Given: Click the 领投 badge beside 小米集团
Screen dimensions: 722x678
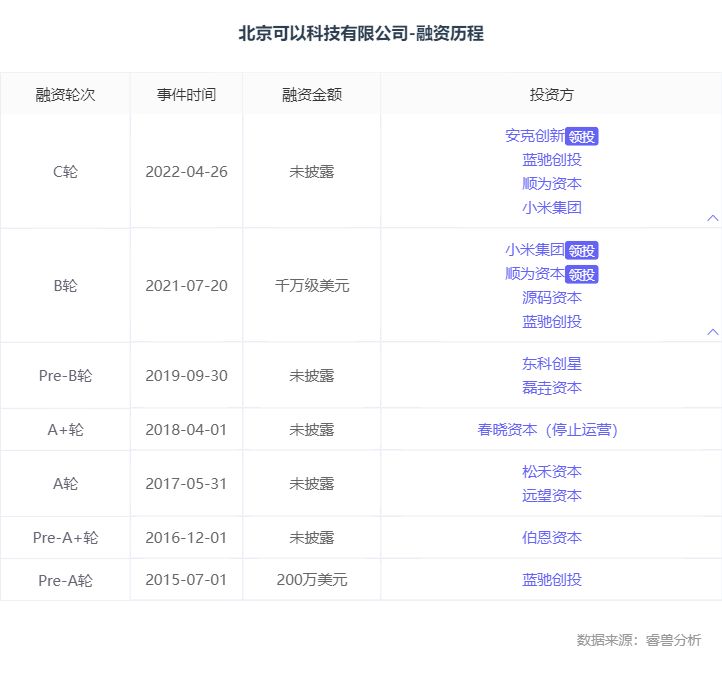Looking at the screenshot, I should (582, 251).
